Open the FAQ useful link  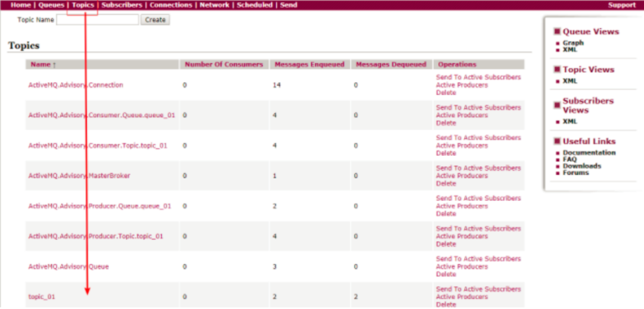point(569,160)
